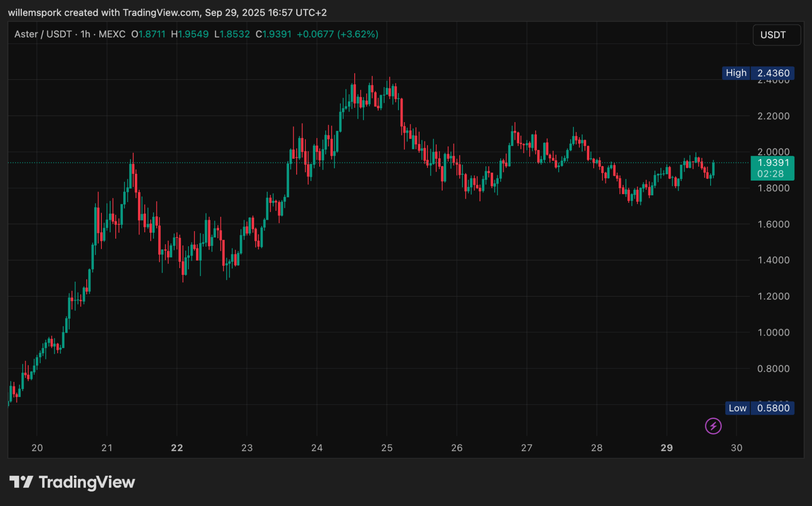Click bold date label 22 on time axis
The image size is (812, 506).
[177, 448]
